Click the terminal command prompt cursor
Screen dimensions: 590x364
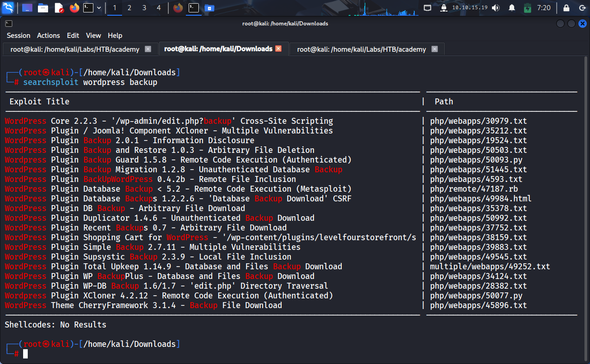[25, 354]
